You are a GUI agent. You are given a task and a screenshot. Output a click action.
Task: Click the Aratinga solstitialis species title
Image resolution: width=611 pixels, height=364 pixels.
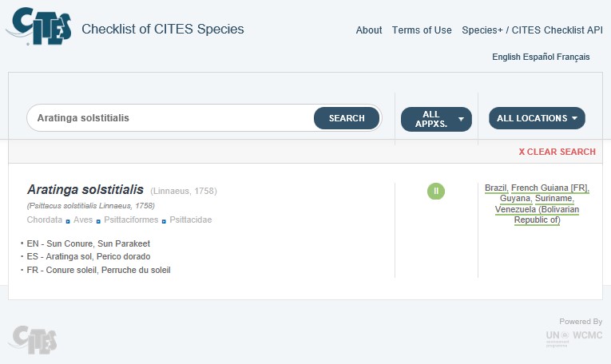[85, 190]
